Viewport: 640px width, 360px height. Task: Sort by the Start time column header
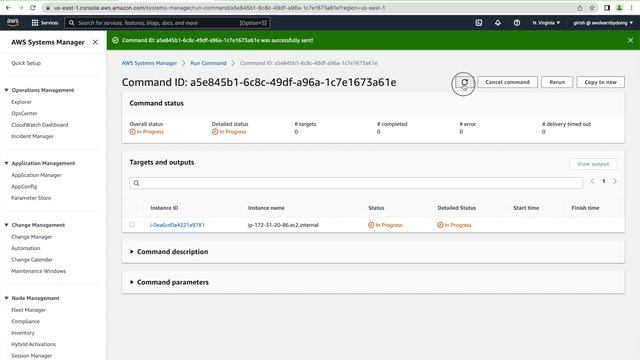[x=526, y=208]
